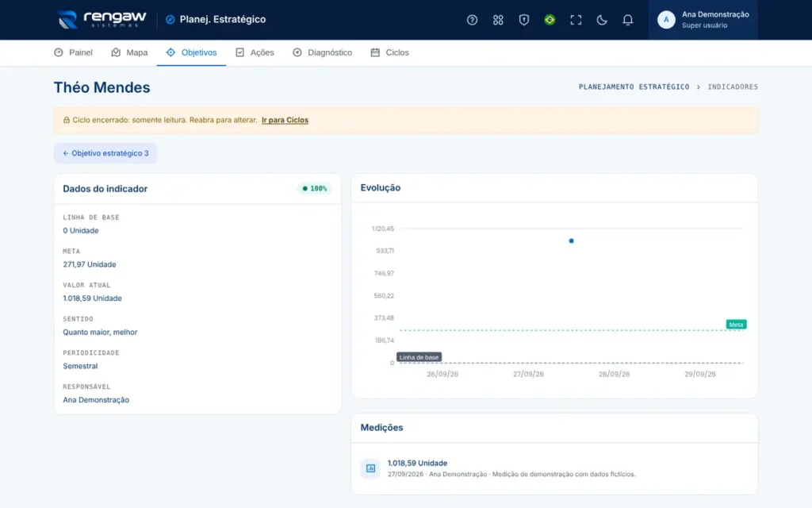Click the user avatar letter A
The image size is (812, 508).
click(666, 20)
